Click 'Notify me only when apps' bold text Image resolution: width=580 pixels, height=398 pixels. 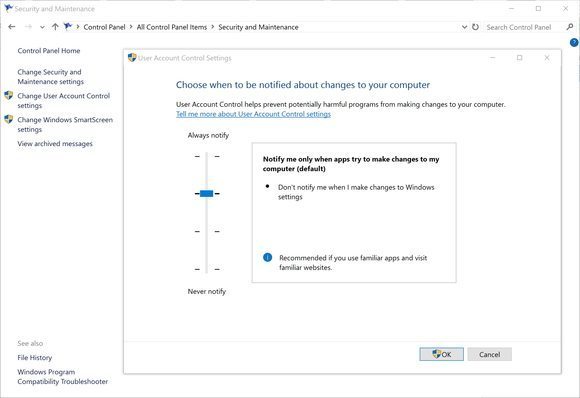tap(351, 164)
